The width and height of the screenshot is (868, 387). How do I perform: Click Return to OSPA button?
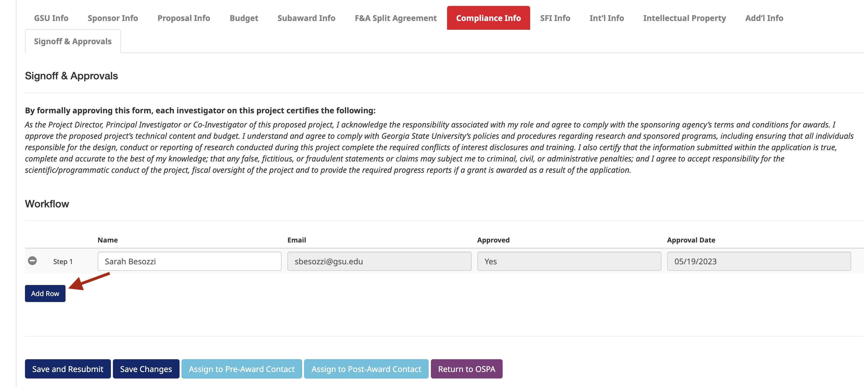(x=467, y=369)
